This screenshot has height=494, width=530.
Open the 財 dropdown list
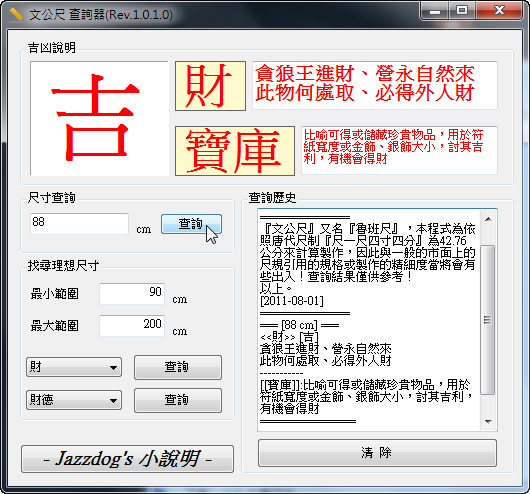(x=74, y=367)
